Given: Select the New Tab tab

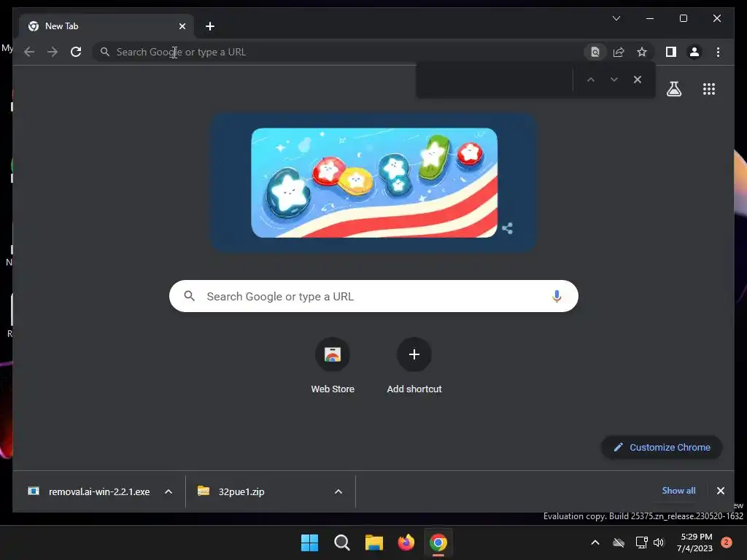Looking at the screenshot, I should click(107, 26).
